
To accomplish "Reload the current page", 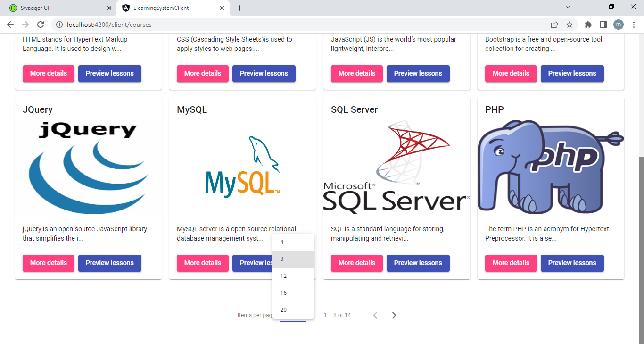I will [41, 25].
